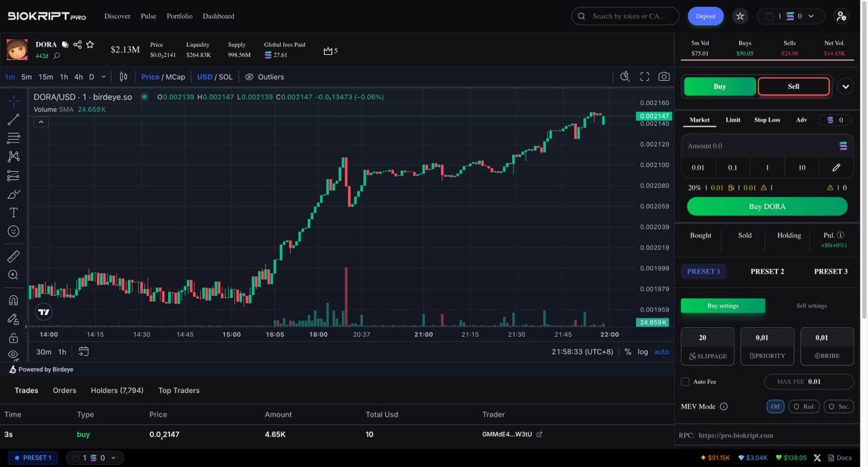Viewport: 868px width, 467px height.
Task: Add DORA to favorites star
Action: point(90,45)
